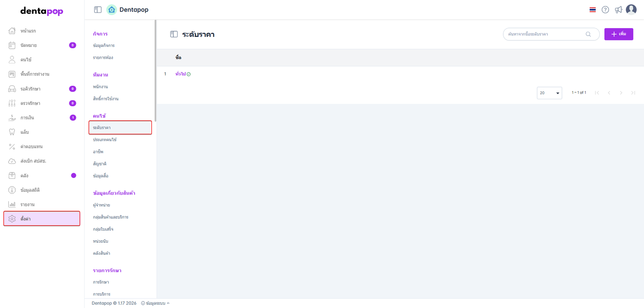Click the settings menu vertical scrollbar
This screenshot has width=644, height=308.
155,70
